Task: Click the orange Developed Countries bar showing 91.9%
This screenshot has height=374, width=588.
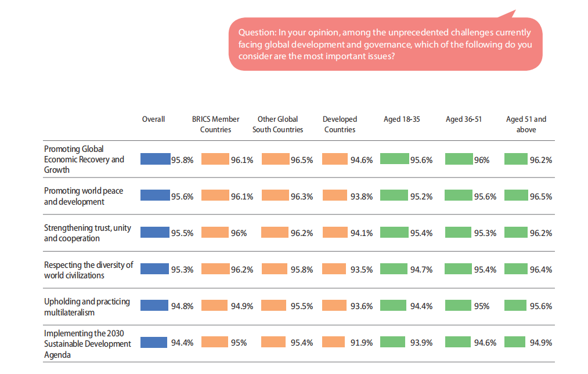Action: pyautogui.click(x=336, y=342)
